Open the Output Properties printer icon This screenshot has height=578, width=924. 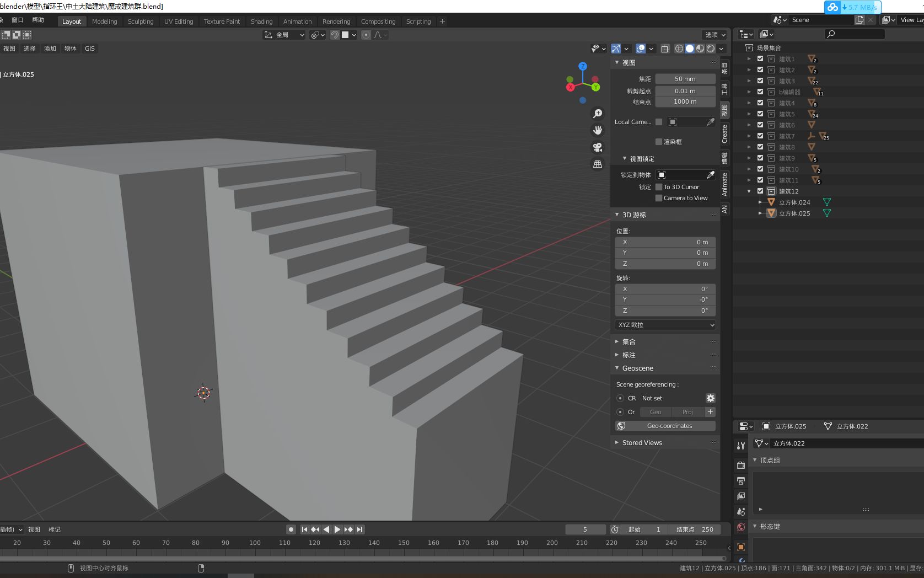(740, 480)
